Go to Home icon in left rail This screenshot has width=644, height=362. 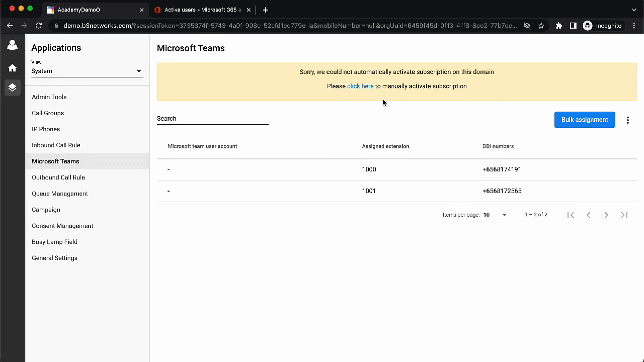click(x=12, y=68)
